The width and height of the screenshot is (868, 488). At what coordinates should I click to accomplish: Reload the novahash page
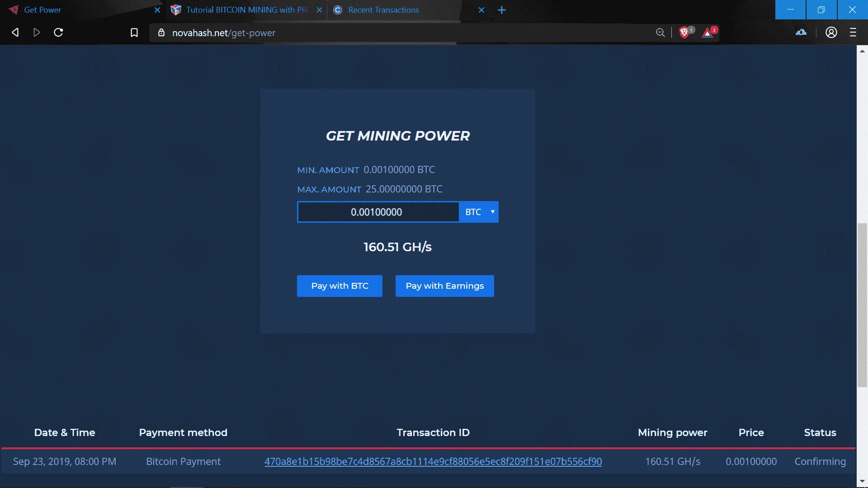58,33
